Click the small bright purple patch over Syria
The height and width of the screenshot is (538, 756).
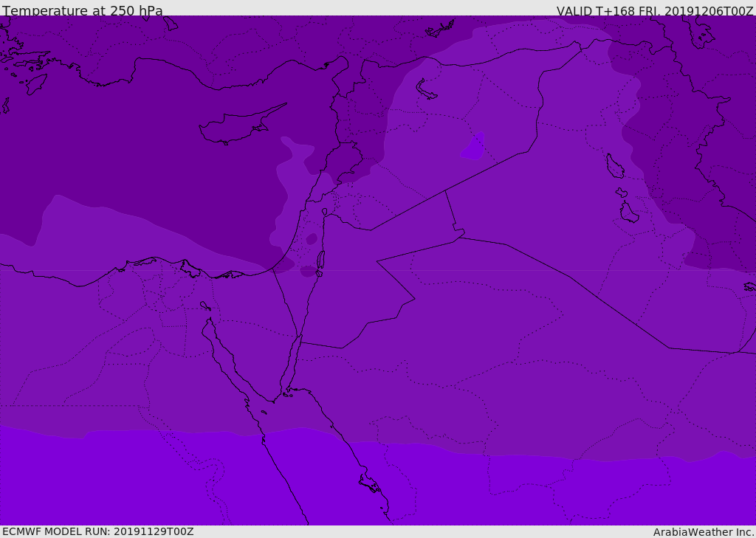[x=472, y=147]
